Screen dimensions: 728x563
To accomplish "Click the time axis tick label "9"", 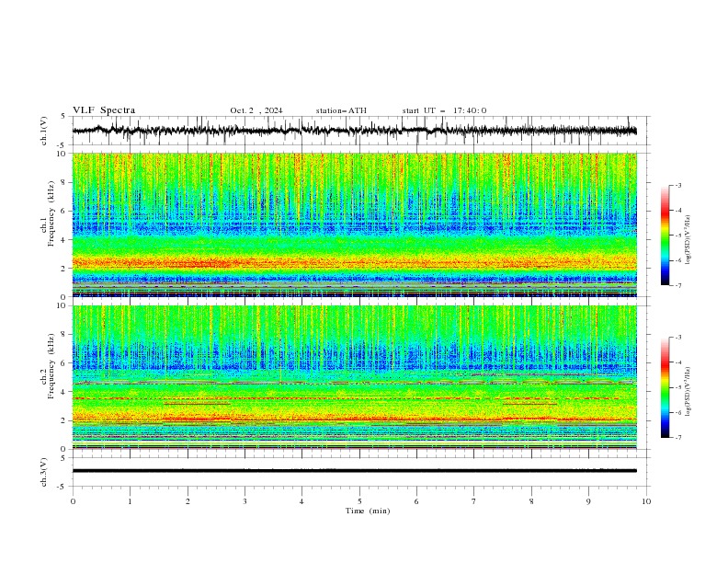I will coord(588,501).
